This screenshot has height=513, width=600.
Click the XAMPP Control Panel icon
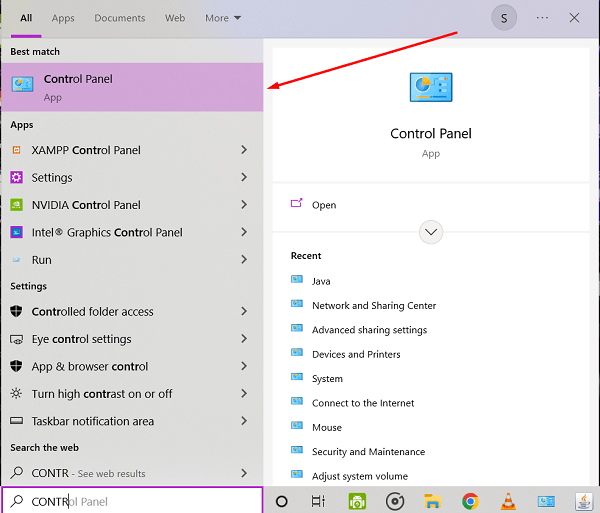coord(16,150)
